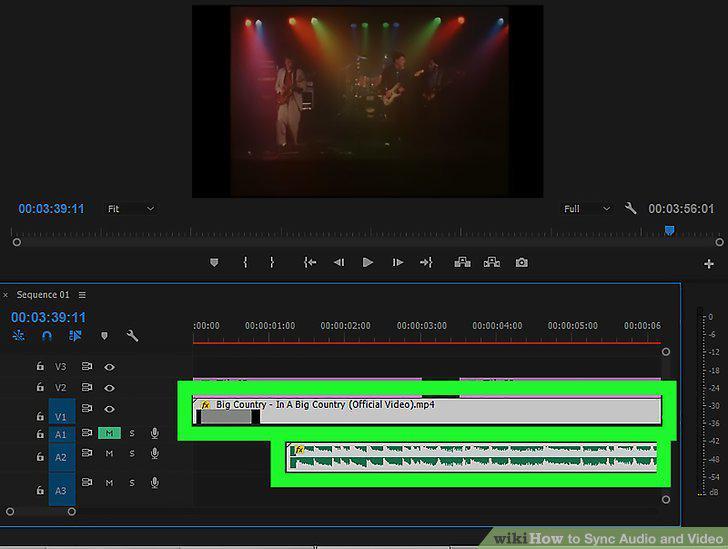Hide track V2 with eye icon

click(x=110, y=388)
